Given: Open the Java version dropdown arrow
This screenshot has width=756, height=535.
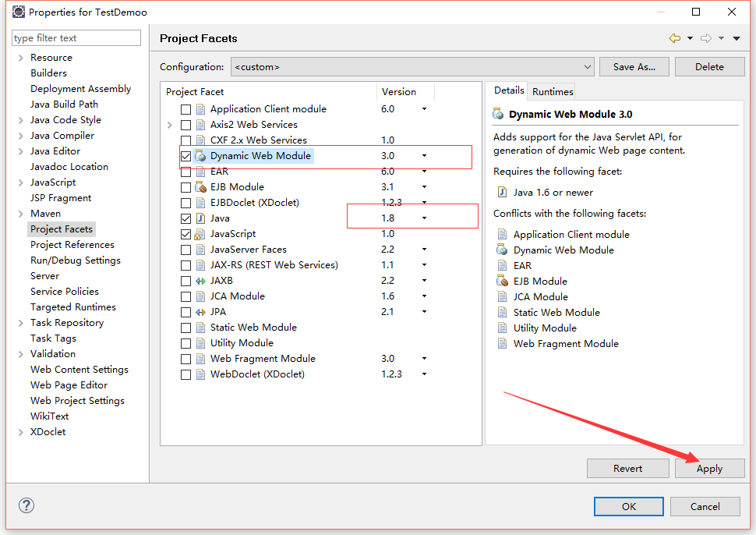Looking at the screenshot, I should click(x=424, y=218).
